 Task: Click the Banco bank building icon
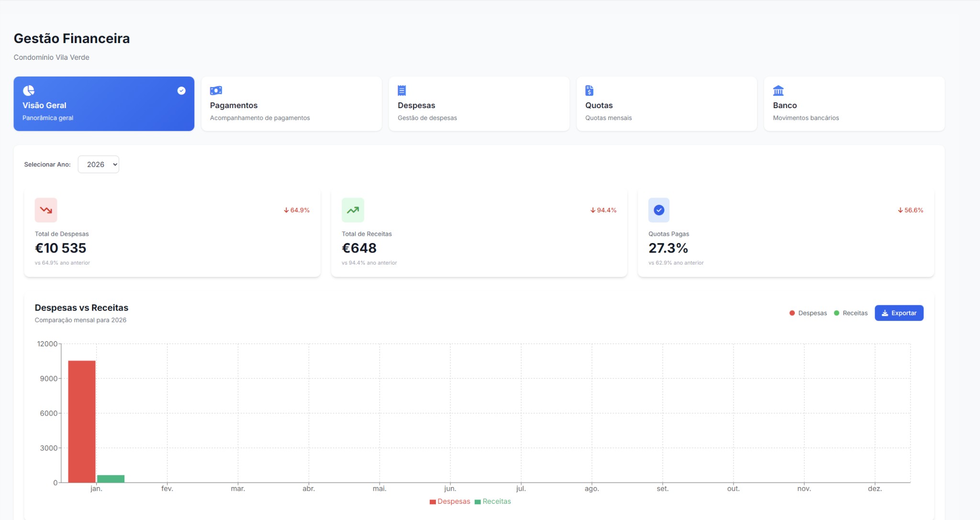(x=779, y=90)
